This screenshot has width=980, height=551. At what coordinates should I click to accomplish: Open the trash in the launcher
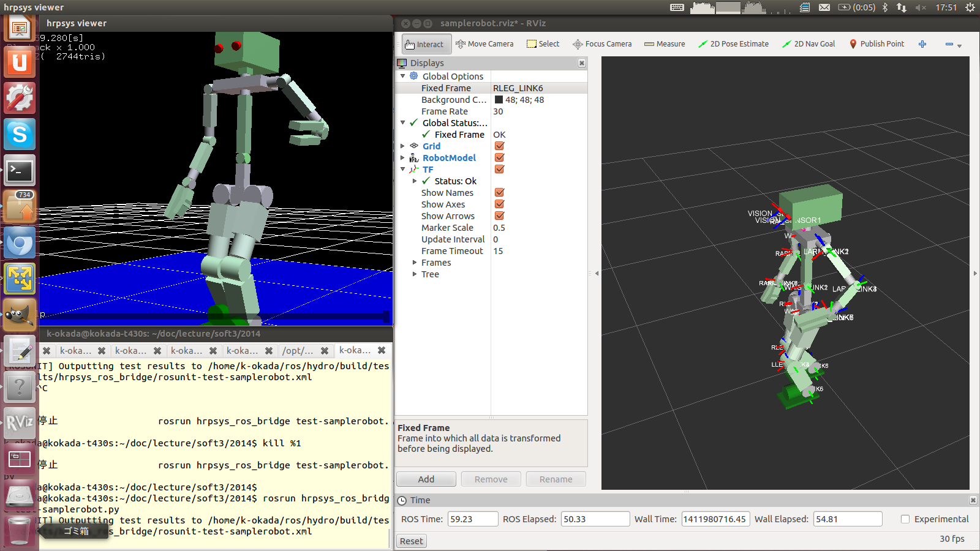coord(20,530)
